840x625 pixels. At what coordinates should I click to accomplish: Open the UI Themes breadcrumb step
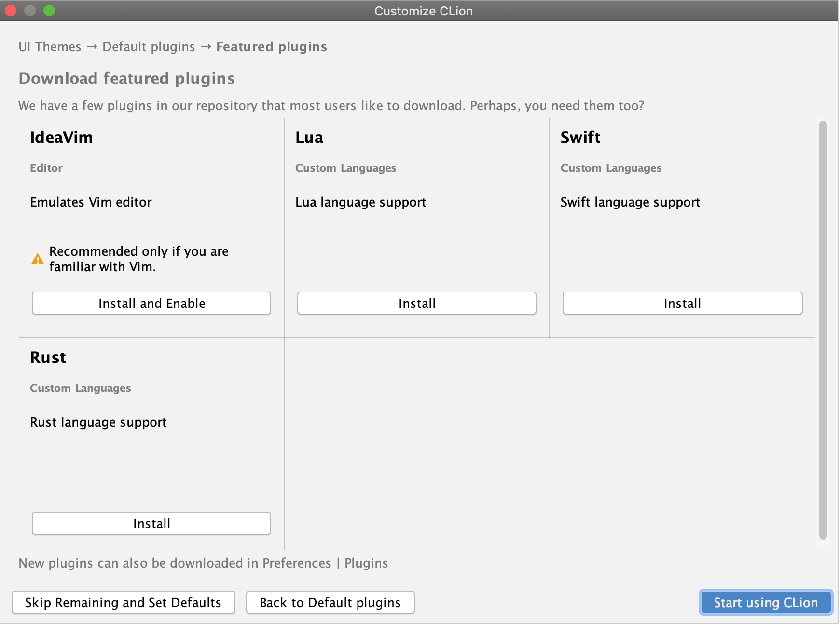pos(50,47)
